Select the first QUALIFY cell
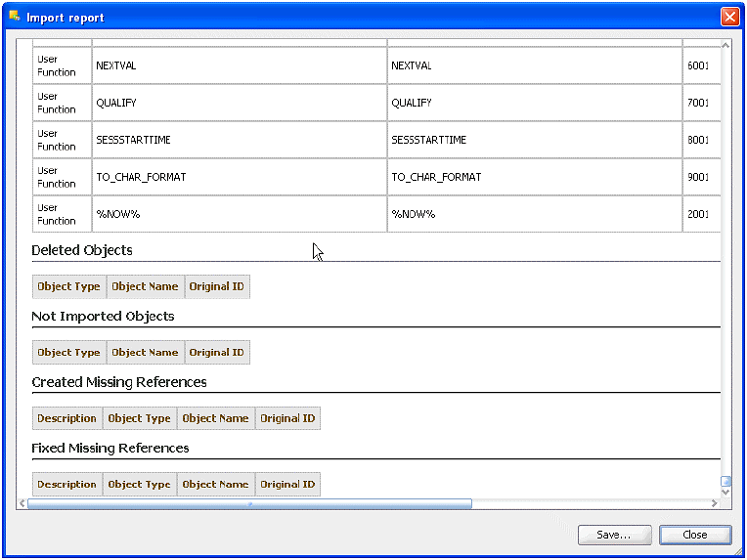Viewport: 747px width, 560px height. point(240,103)
